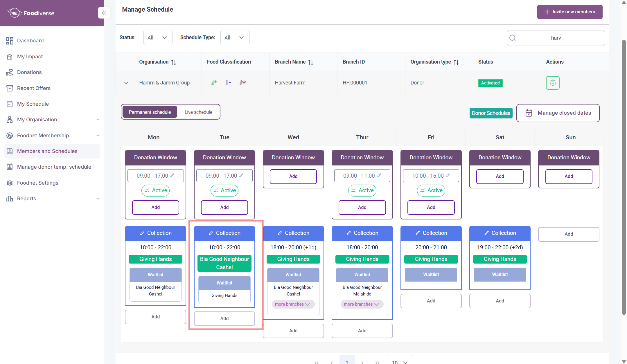
Task: Click the frozen food snowflake icon
Action: [x=242, y=83]
